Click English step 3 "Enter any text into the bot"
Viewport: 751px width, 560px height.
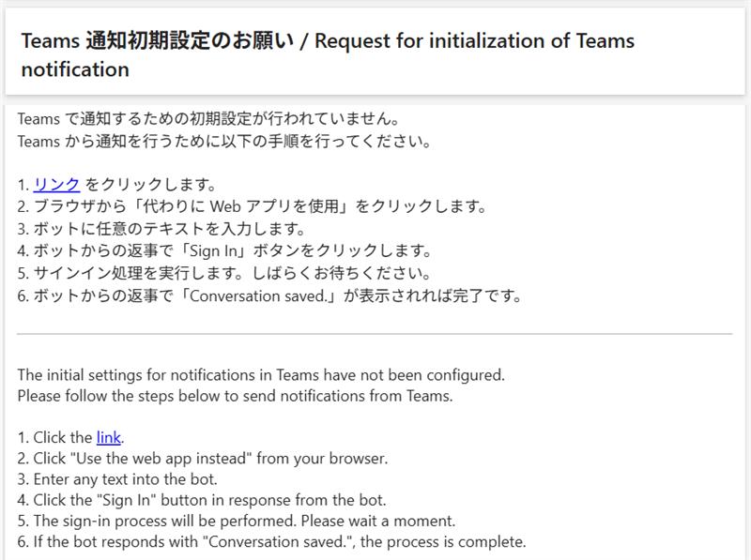117,479
